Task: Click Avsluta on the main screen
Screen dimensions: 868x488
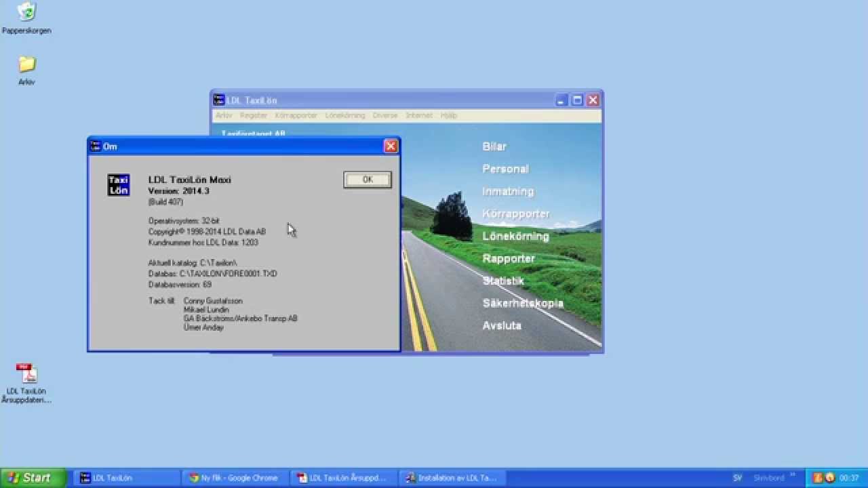Action: (x=502, y=325)
